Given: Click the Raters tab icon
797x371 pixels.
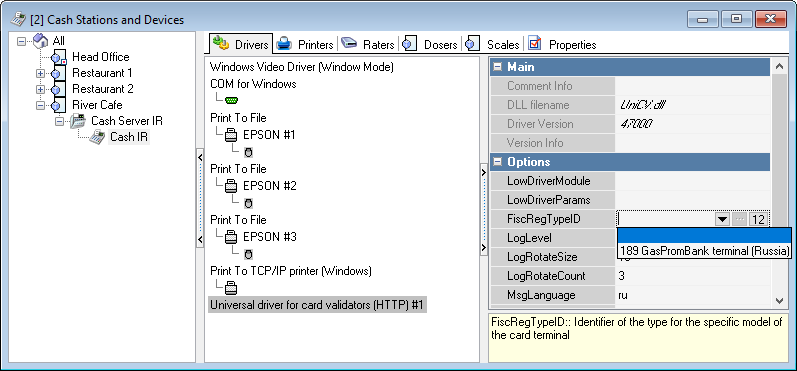Looking at the screenshot, I should pyautogui.click(x=349, y=44).
